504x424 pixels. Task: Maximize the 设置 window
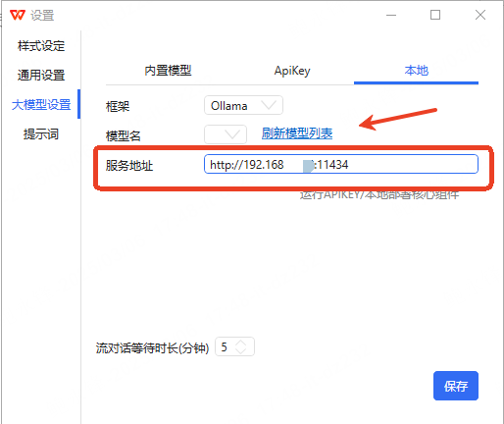click(x=435, y=15)
